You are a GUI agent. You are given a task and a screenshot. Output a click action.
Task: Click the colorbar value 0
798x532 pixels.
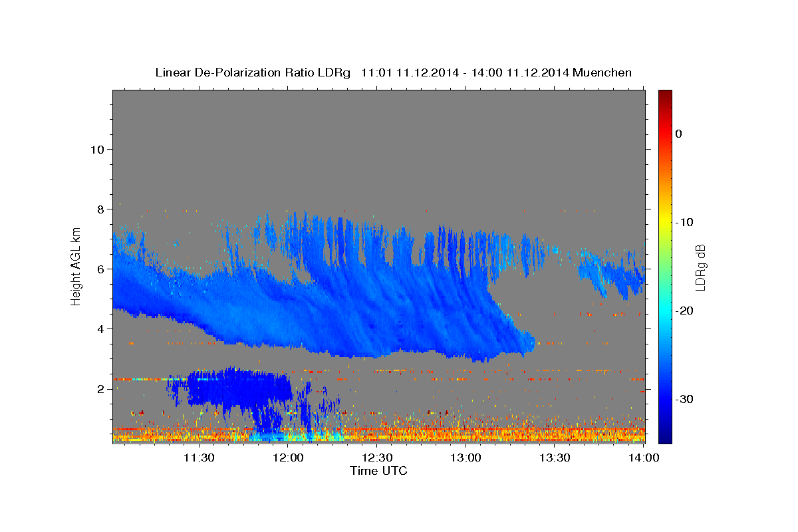(679, 134)
